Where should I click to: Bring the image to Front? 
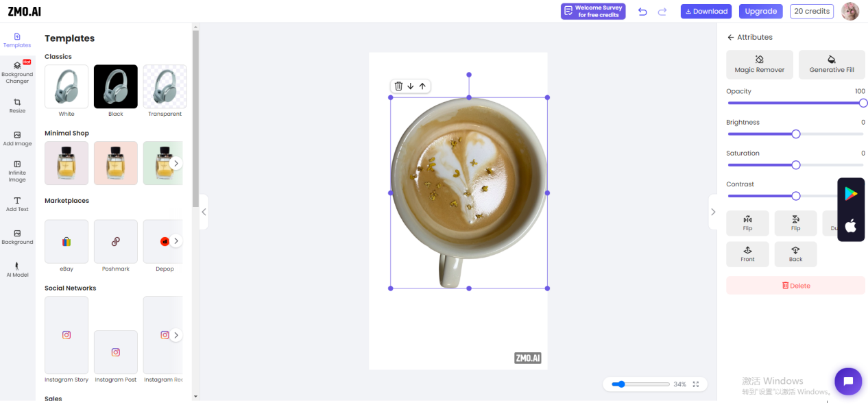pos(747,254)
